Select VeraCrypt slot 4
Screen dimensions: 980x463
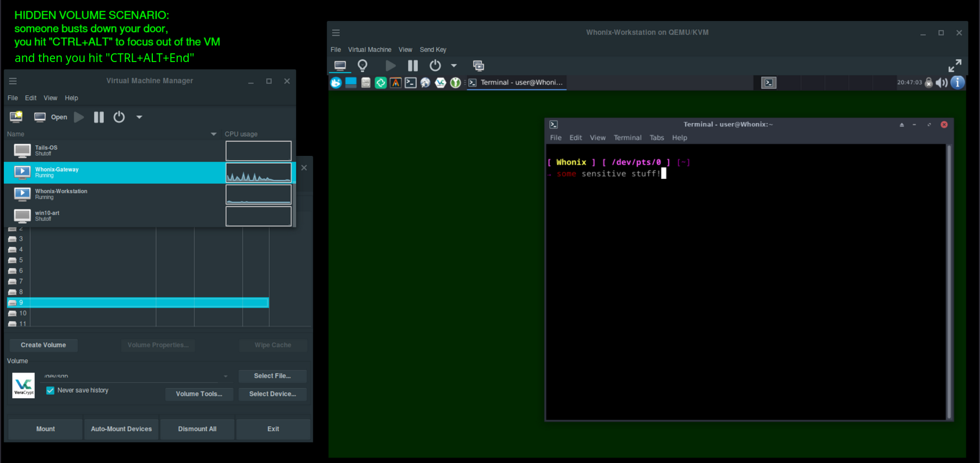tap(138, 250)
